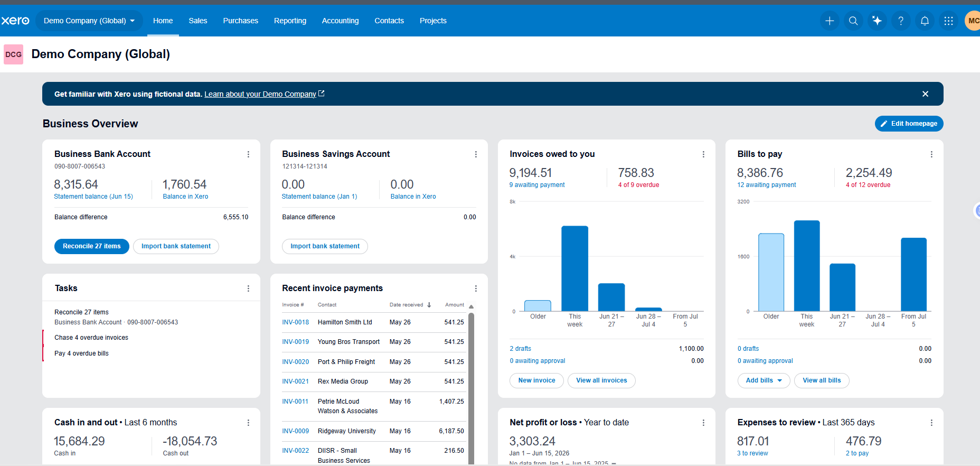Open the Reporting menu
This screenshot has width=980, height=466.
(290, 21)
